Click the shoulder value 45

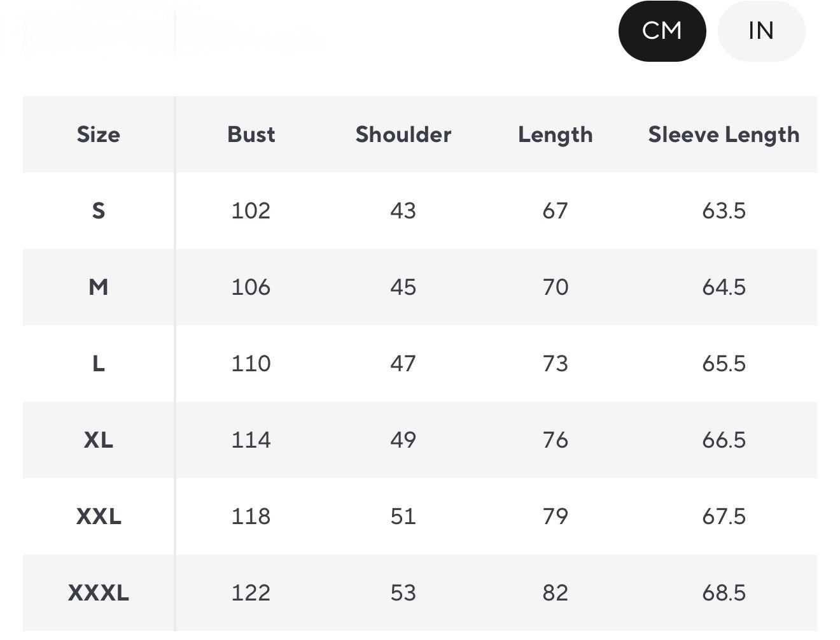(403, 287)
